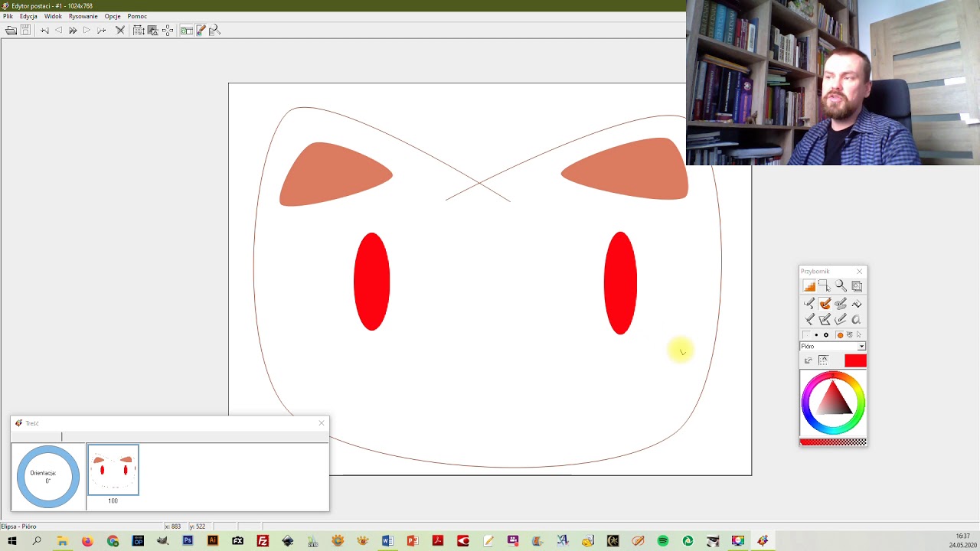
Task: Select the paint bucket fill tool
Action: click(857, 304)
